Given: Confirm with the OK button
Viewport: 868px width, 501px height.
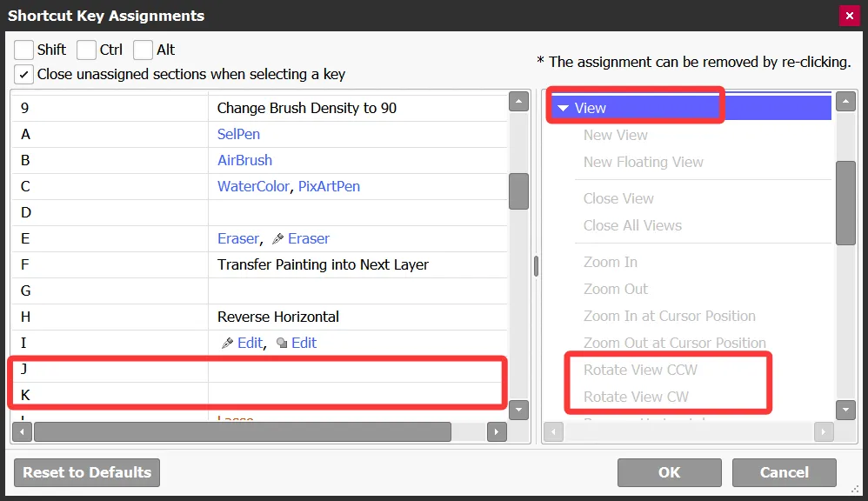Looking at the screenshot, I should pyautogui.click(x=670, y=473).
